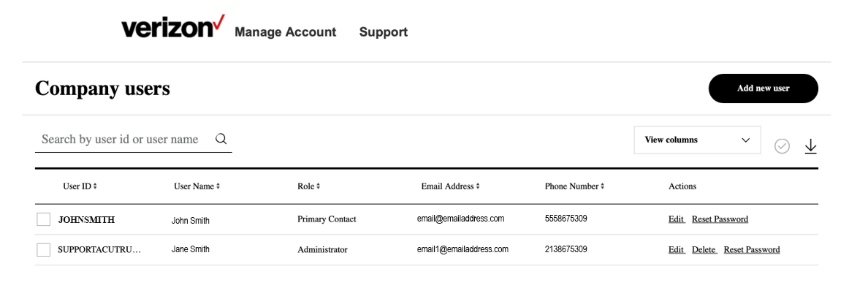Click the download arrow icon

point(810,146)
